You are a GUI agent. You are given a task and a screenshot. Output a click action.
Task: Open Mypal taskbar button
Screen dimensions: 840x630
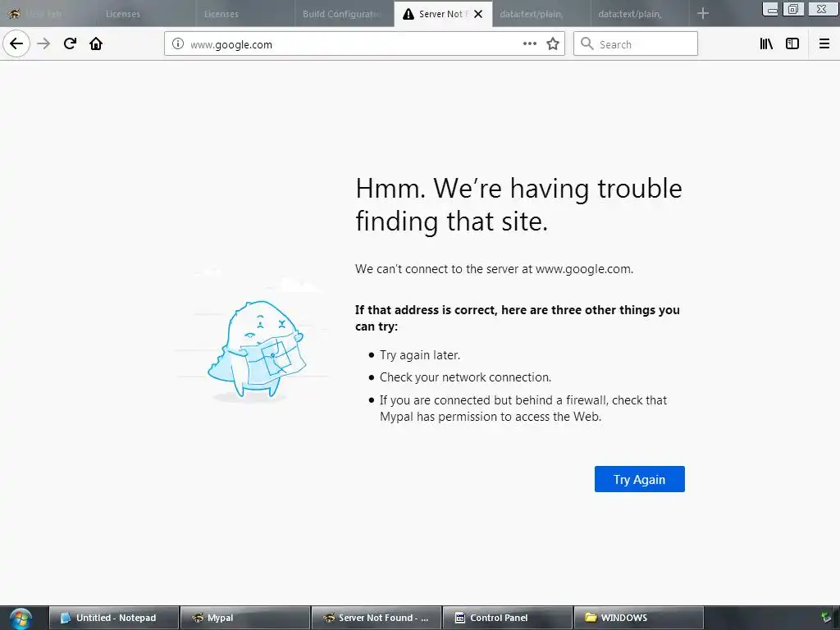[245, 618]
